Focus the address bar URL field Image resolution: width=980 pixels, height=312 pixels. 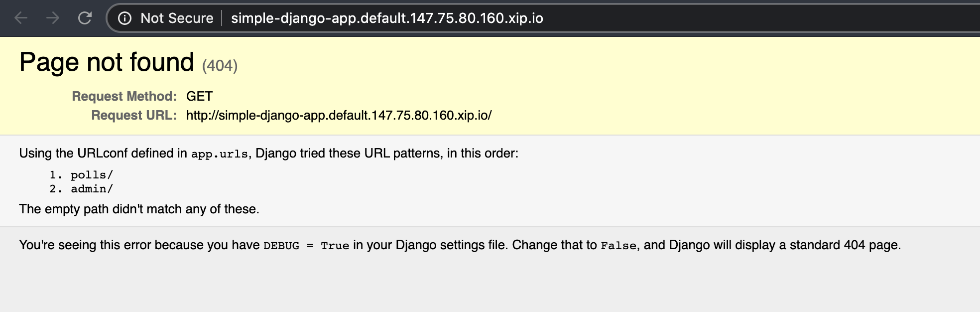pos(387,18)
